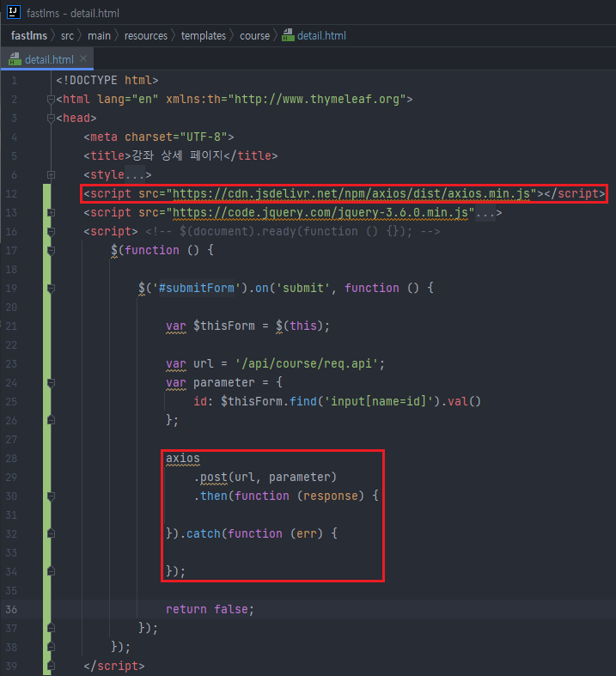Click the detail.html file icon in breadcrumb

click(288, 35)
